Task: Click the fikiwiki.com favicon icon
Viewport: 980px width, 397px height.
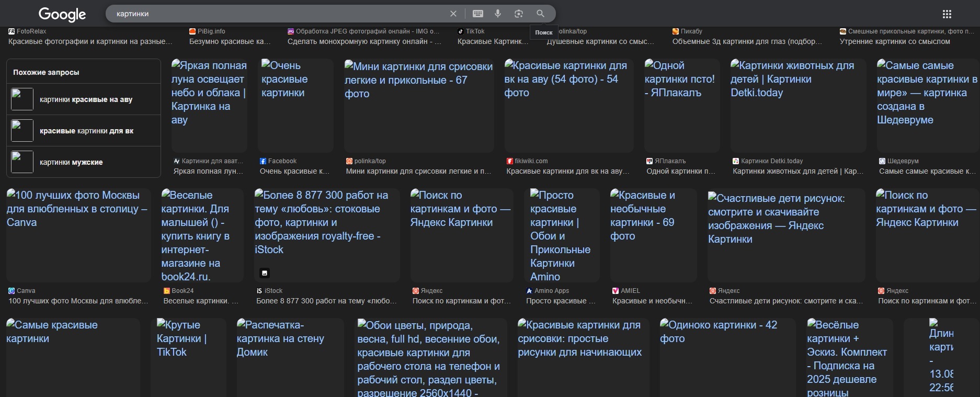Action: pos(510,161)
